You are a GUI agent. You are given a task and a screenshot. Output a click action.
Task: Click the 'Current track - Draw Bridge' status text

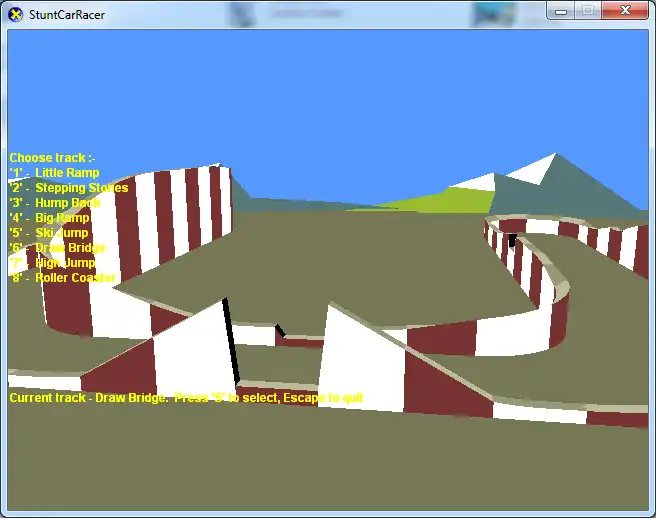tap(89, 397)
